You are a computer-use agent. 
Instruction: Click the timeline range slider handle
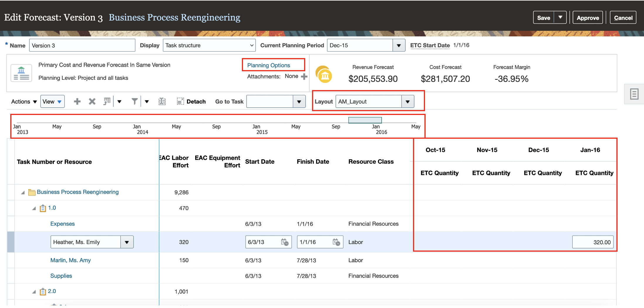point(365,120)
